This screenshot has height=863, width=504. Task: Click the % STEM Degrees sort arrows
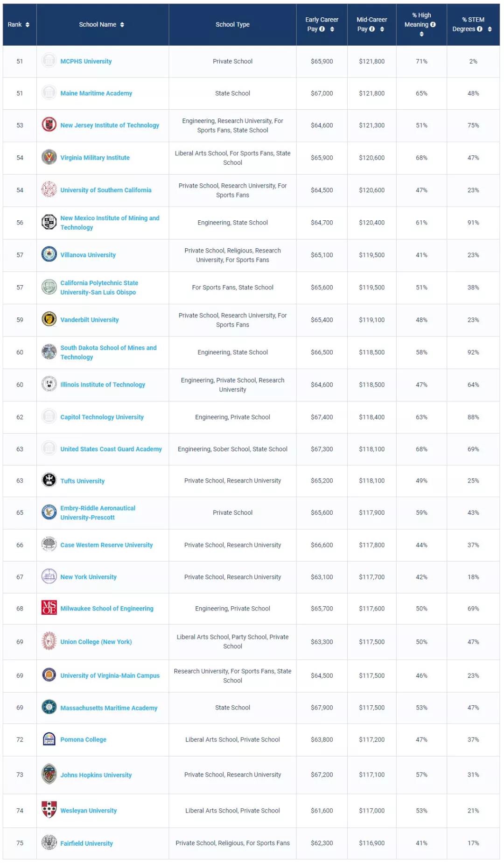tap(490, 29)
